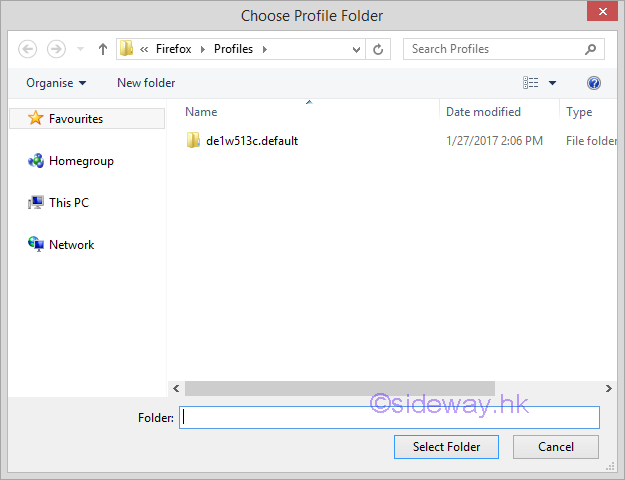
Task: Click the search magnifier icon
Action: click(x=591, y=49)
